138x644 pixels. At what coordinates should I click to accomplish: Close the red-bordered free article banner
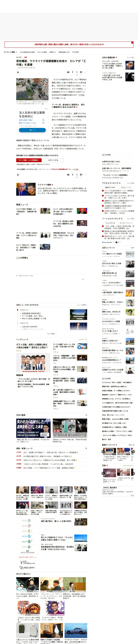pos(132,43)
